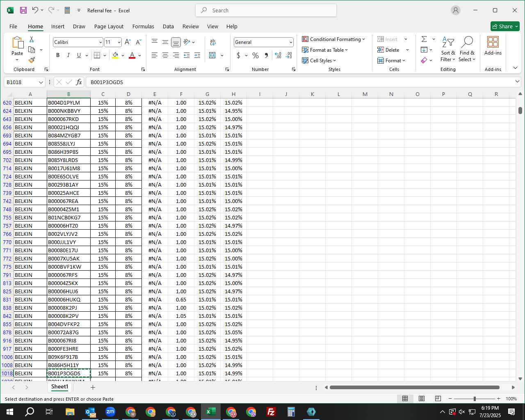Open the Add-ins button
525x420 pixels.
click(493, 46)
